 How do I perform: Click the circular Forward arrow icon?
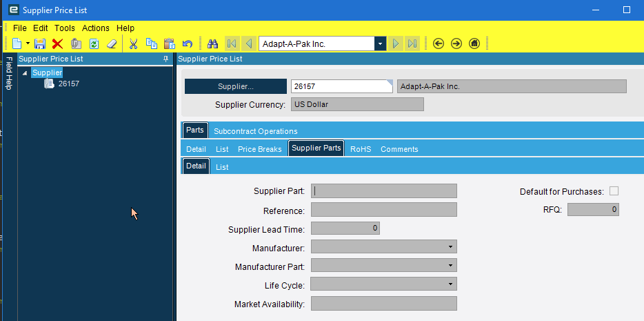click(456, 43)
